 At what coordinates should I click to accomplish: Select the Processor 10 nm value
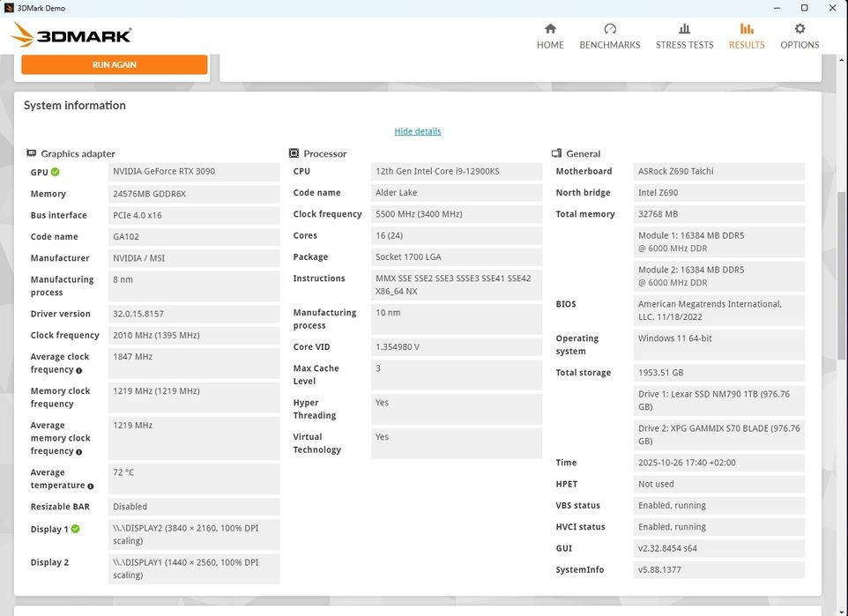click(x=457, y=319)
